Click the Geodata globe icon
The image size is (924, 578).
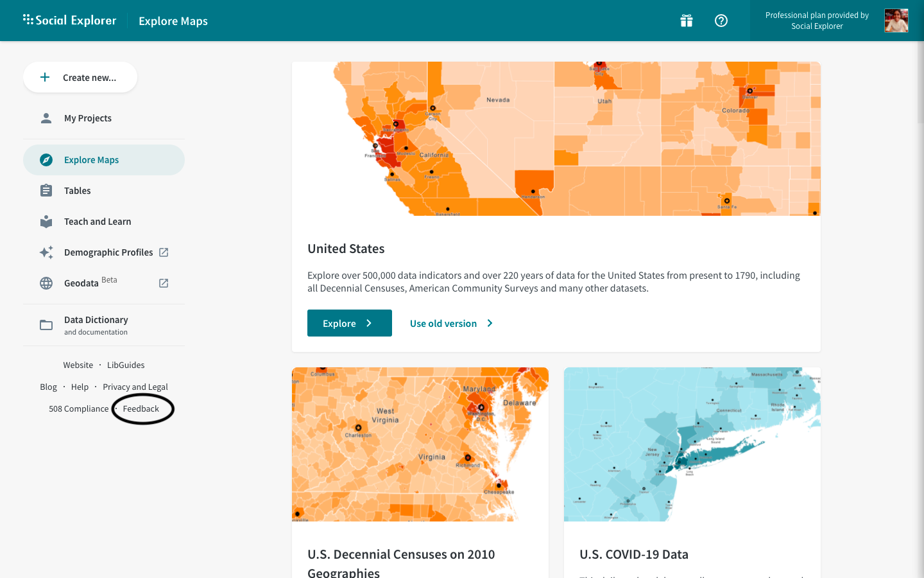(46, 283)
